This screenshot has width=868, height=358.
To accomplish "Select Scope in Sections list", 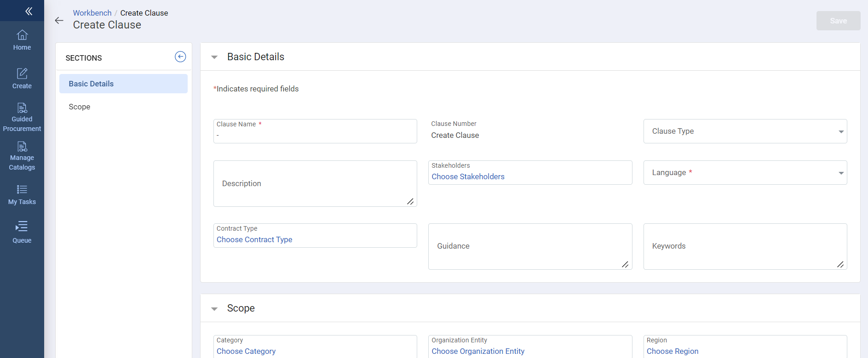I will (x=80, y=107).
